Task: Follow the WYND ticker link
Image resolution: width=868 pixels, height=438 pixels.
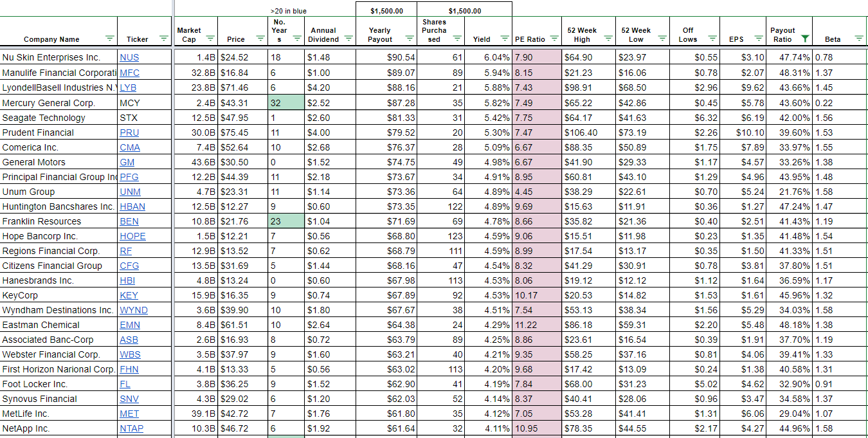Action: point(134,310)
